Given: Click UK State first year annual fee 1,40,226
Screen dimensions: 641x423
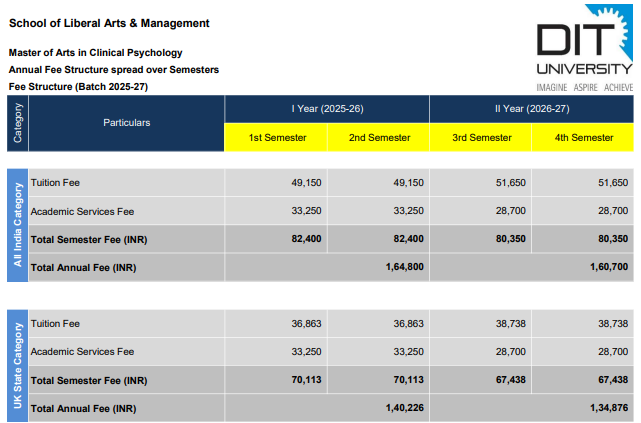Looking at the screenshot, I should tap(403, 408).
